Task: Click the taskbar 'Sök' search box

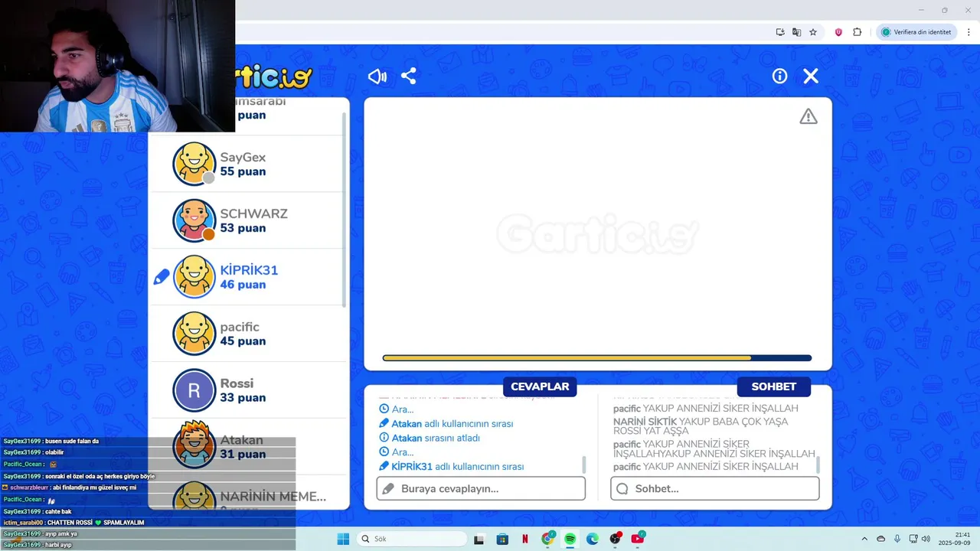Action: click(412, 539)
